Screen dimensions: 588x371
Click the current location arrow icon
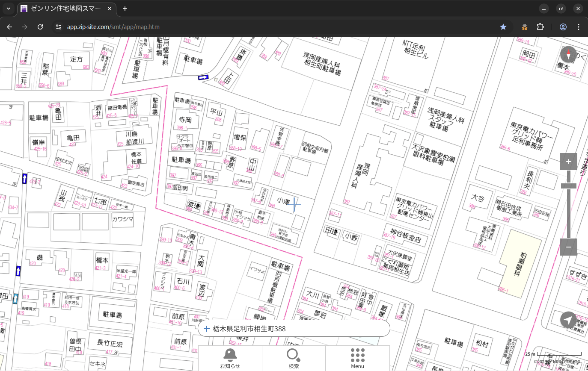tap(568, 320)
